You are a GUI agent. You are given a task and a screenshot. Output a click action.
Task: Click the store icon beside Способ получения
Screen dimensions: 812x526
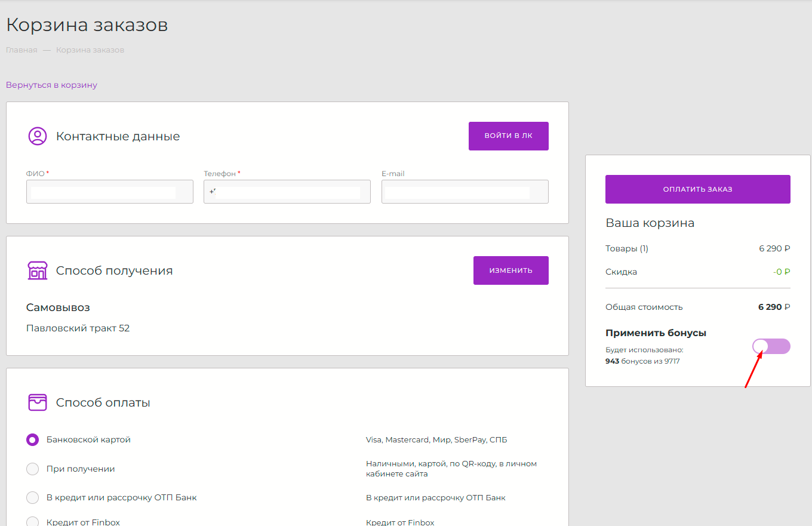(38, 270)
